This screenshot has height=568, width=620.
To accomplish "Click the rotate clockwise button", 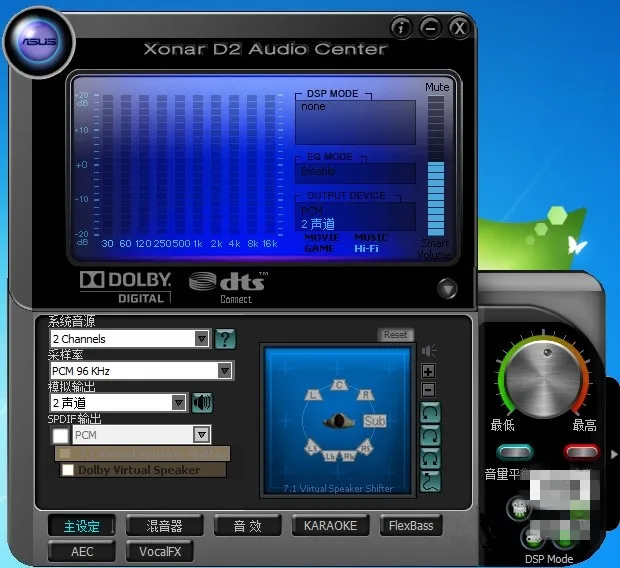I will click(x=430, y=436).
